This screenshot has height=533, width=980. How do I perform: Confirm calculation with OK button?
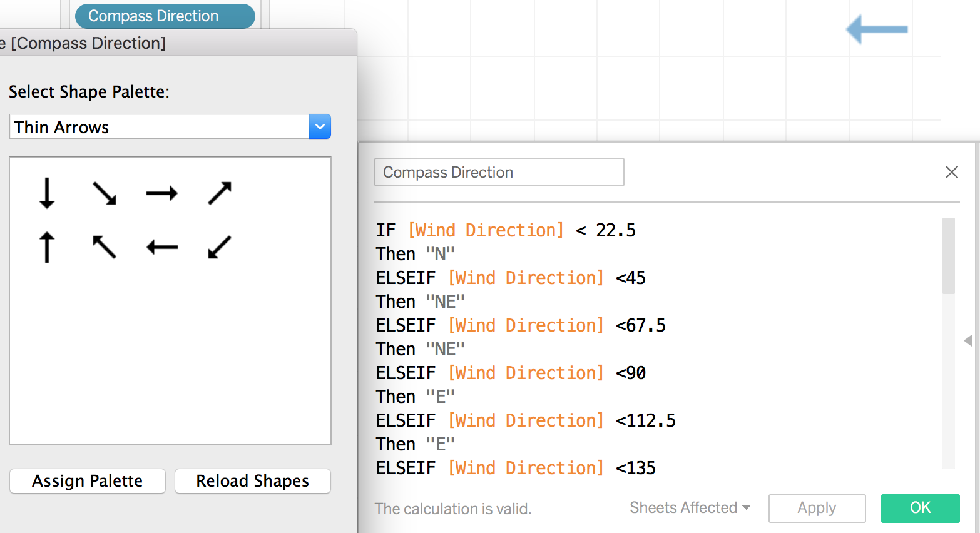click(921, 508)
